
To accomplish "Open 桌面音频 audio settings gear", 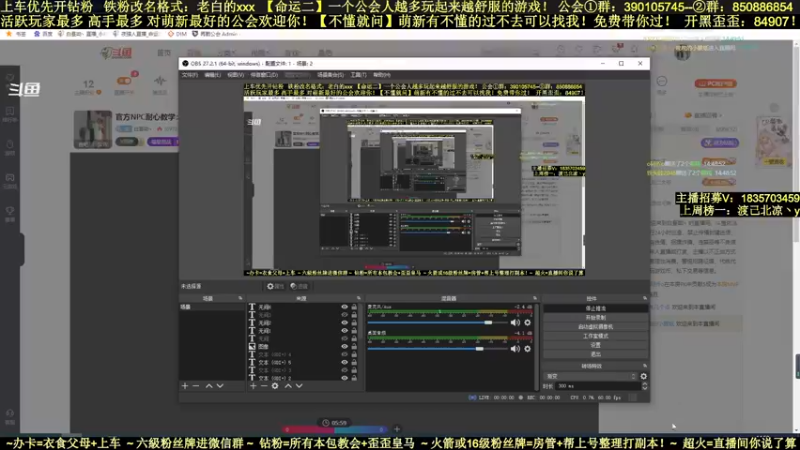I will coord(528,349).
